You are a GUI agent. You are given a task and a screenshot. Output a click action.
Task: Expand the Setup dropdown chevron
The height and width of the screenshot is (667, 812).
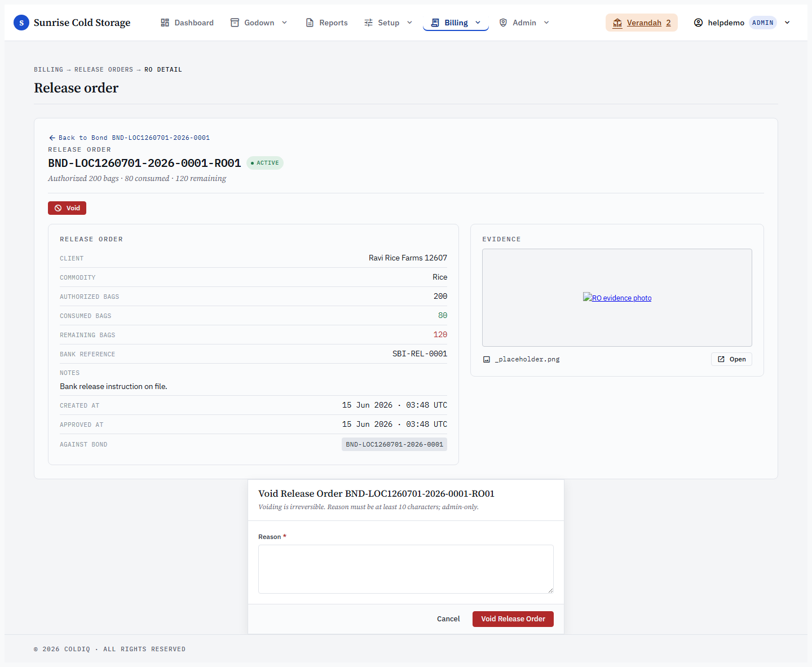pos(409,23)
